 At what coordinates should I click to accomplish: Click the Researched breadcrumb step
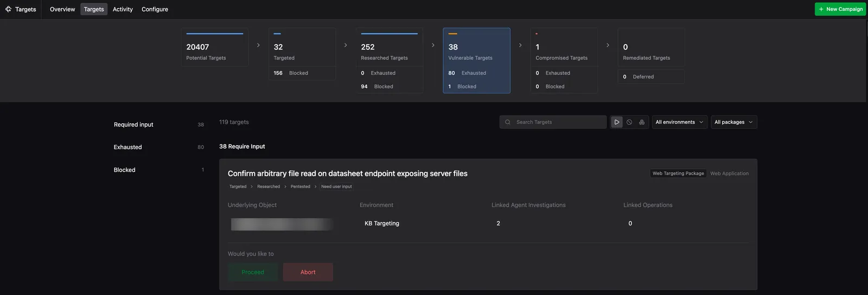tap(269, 186)
